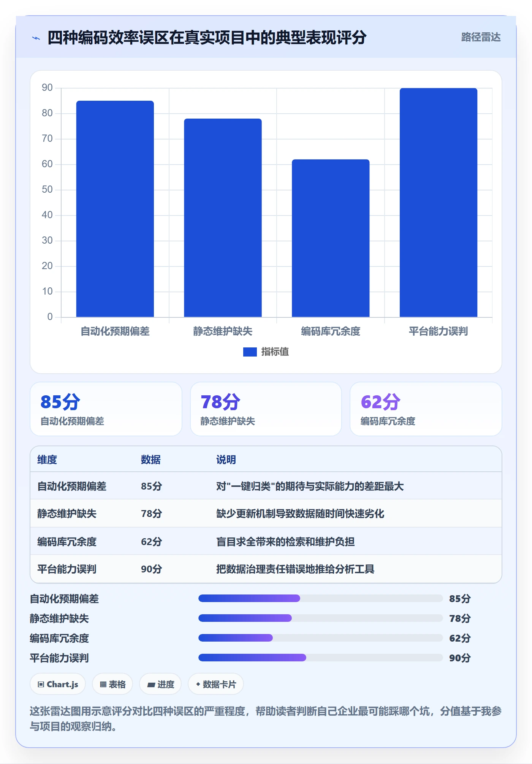Open the 78分 data card
The height and width of the screenshot is (764, 532).
(266, 409)
